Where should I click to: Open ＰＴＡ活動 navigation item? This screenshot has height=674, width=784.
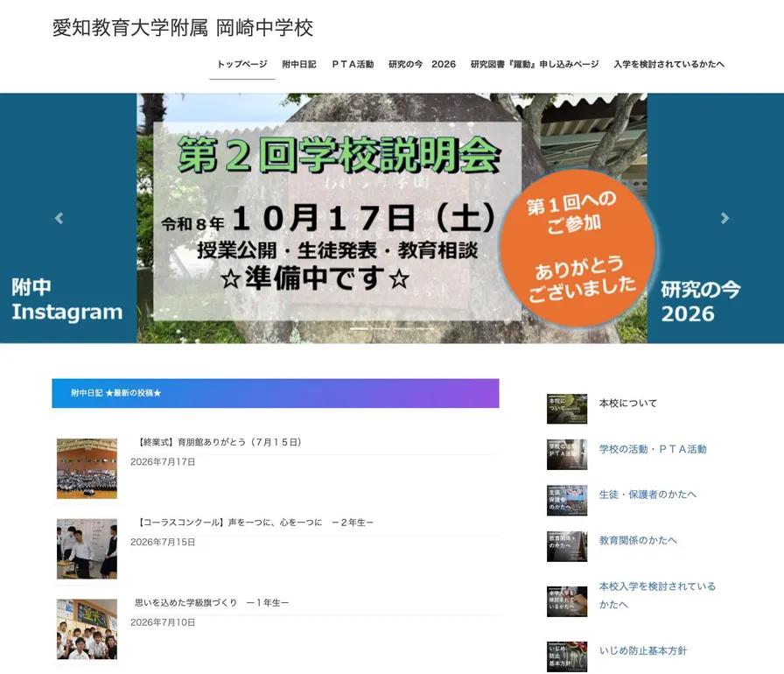[x=353, y=64]
